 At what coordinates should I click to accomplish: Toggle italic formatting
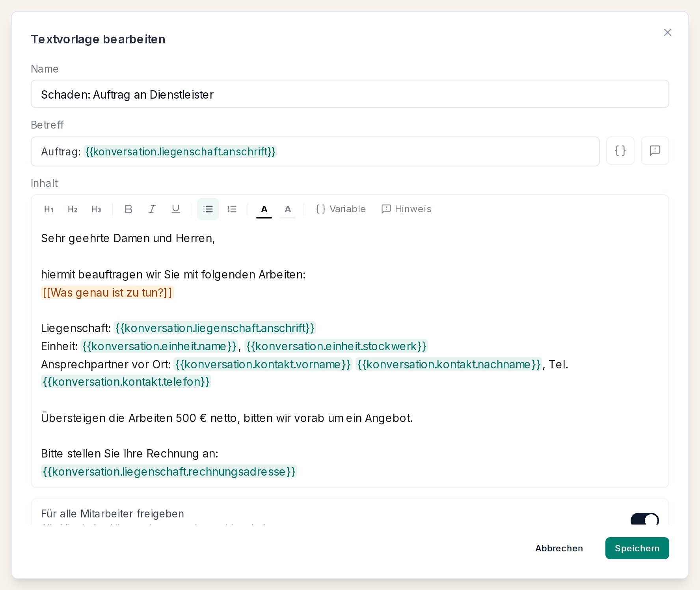coord(152,209)
